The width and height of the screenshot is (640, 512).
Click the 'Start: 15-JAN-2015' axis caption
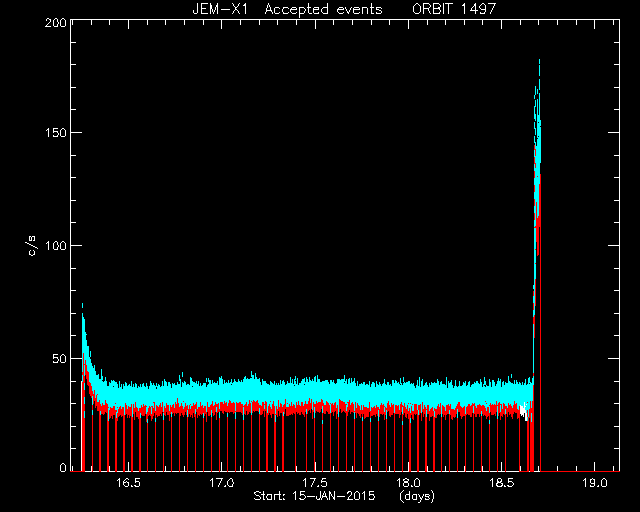(314, 496)
